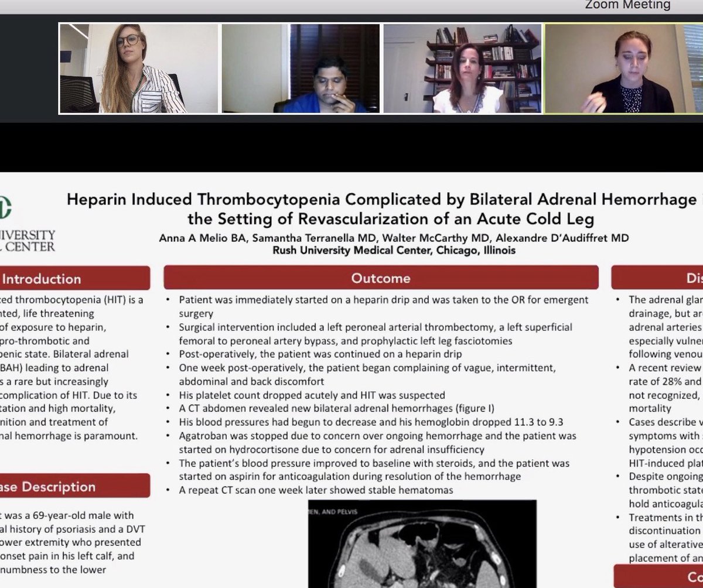Click the Zoom Meeting window title
This screenshot has width=703, height=588.
point(627,5)
